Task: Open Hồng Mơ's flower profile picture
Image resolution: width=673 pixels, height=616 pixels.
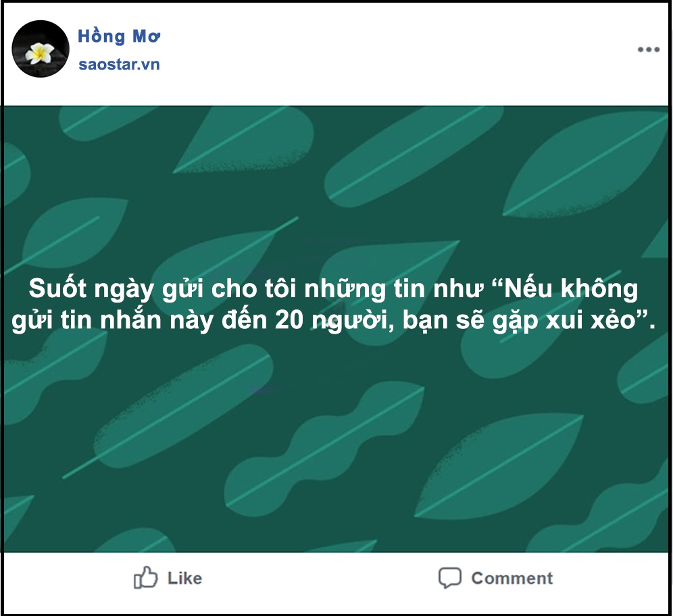Action: [x=41, y=49]
